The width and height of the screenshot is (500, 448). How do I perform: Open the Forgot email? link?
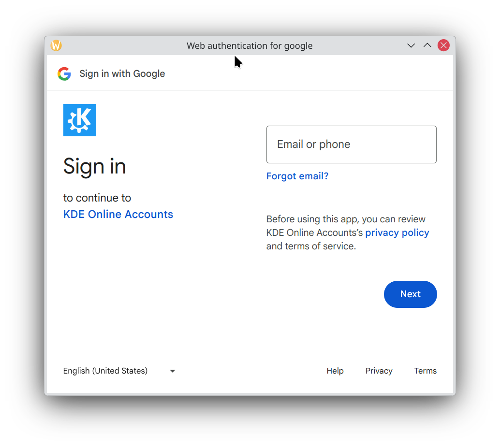coord(297,176)
